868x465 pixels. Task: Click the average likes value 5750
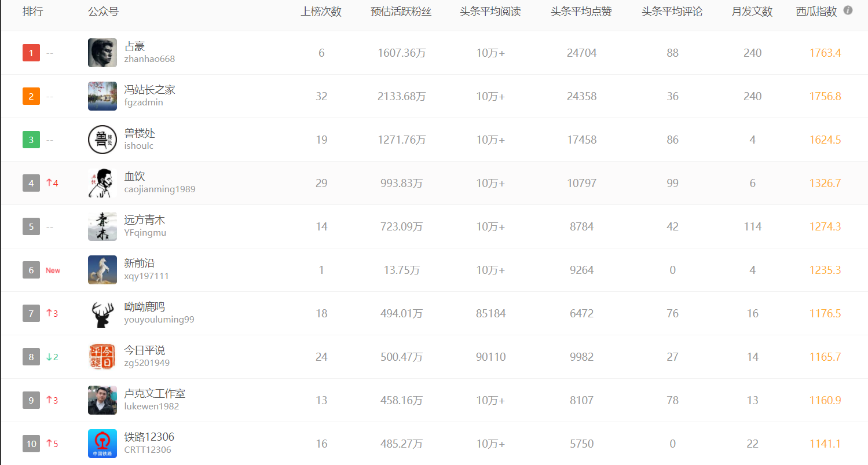point(582,444)
